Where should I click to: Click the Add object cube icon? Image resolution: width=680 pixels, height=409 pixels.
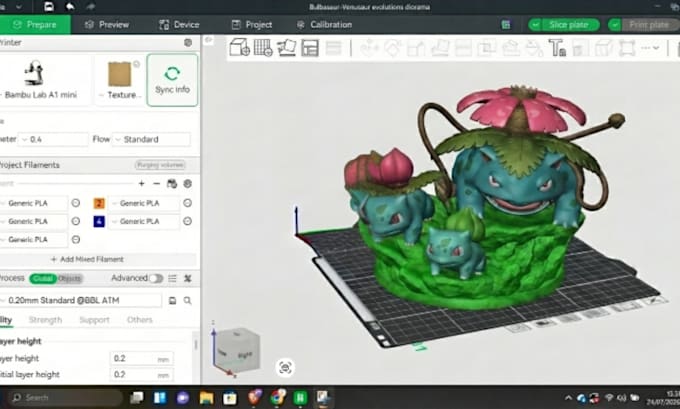point(239,47)
